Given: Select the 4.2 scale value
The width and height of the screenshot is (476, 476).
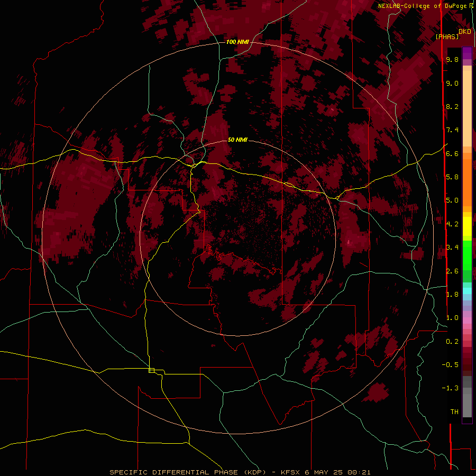Looking at the screenshot, I should click(452, 224).
